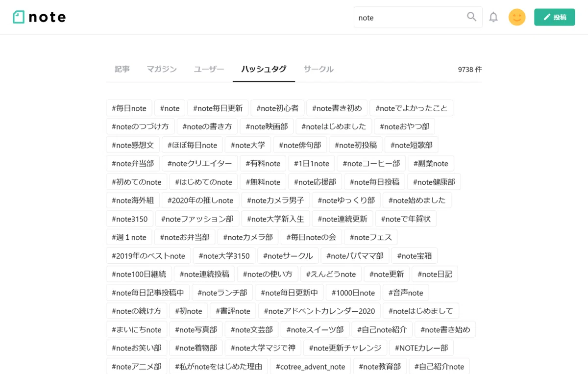
Task: Select the #ほぼ毎日note tag
Action: point(192,145)
